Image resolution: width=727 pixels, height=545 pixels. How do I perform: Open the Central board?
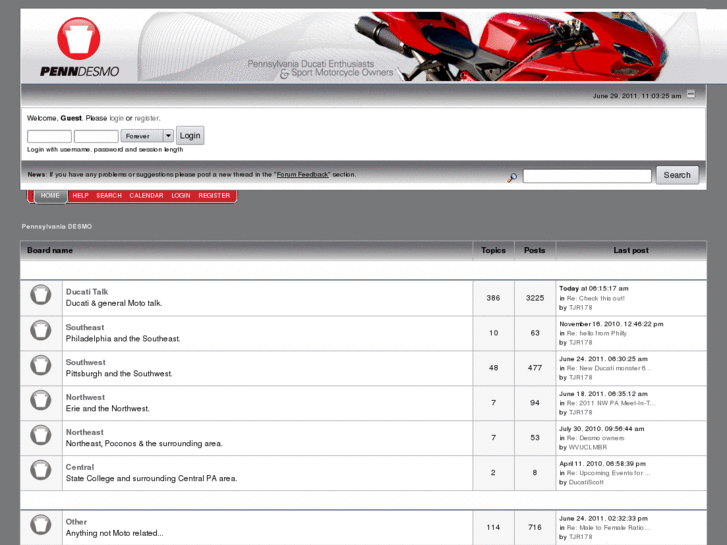(80, 467)
